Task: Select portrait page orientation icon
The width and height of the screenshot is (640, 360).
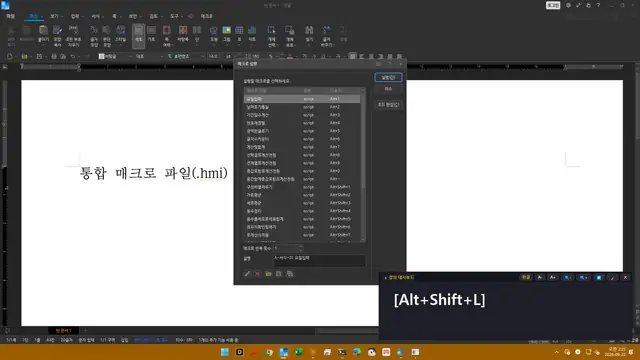Action: click(x=139, y=30)
